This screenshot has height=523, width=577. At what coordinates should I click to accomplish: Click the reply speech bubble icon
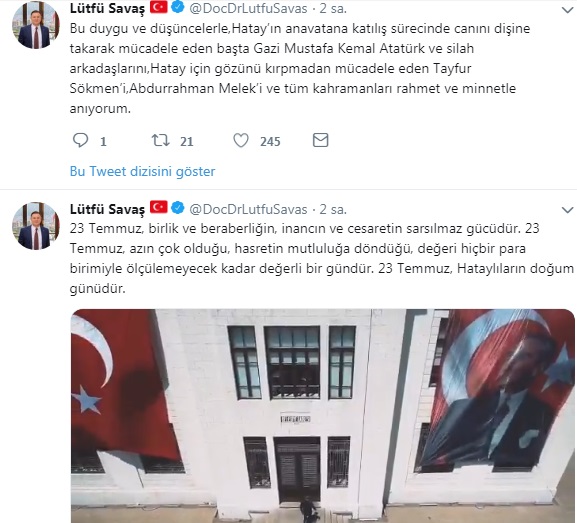coord(80,141)
